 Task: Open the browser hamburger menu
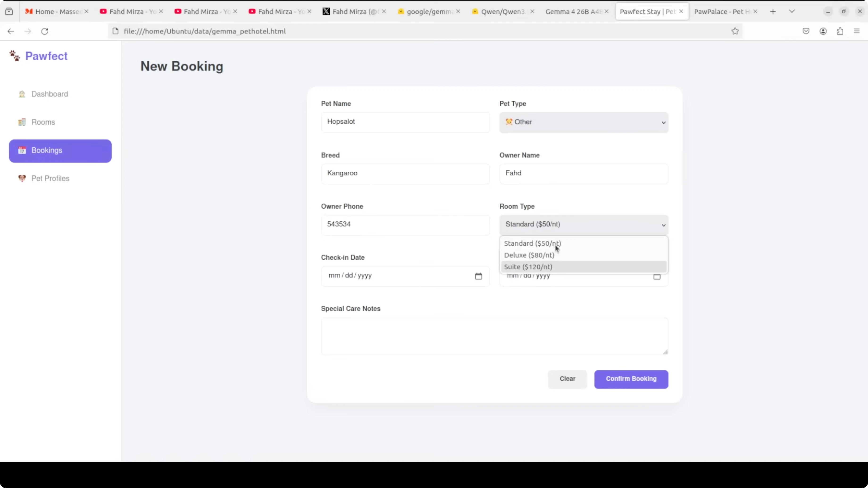pyautogui.click(x=856, y=31)
